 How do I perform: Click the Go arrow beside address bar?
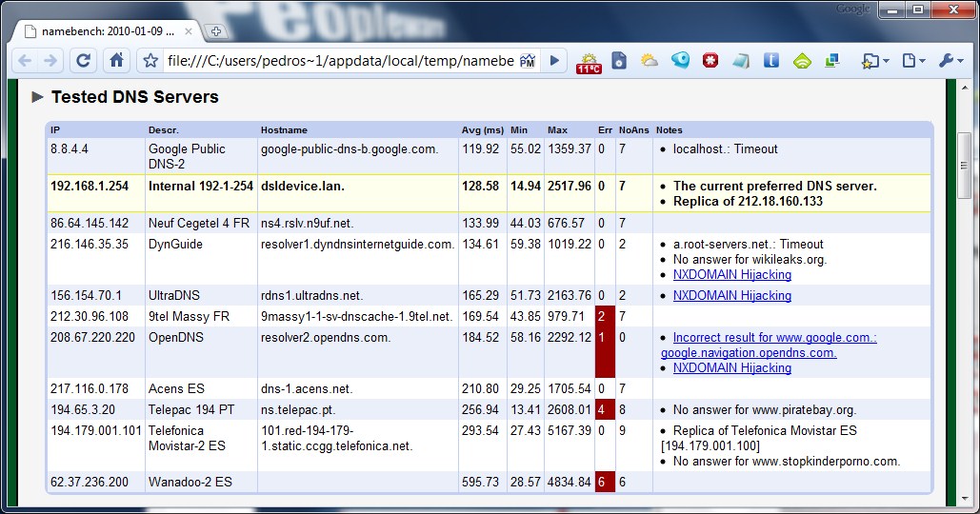[x=553, y=61]
